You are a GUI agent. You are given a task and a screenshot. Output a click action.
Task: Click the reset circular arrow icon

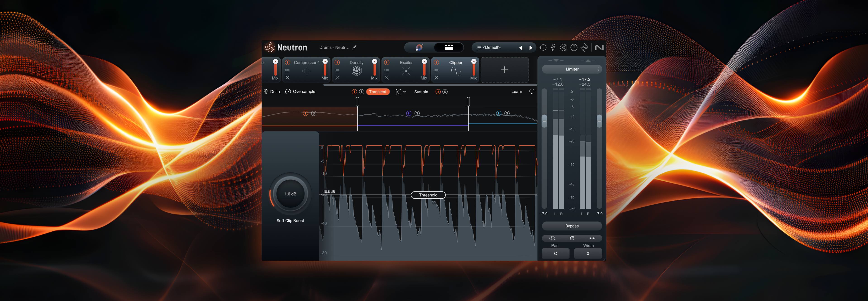(532, 92)
